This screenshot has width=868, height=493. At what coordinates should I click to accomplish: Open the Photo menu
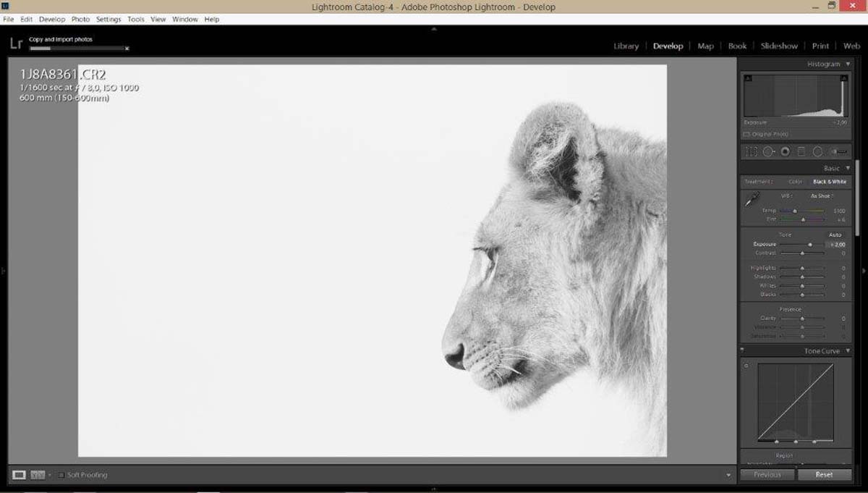point(80,20)
